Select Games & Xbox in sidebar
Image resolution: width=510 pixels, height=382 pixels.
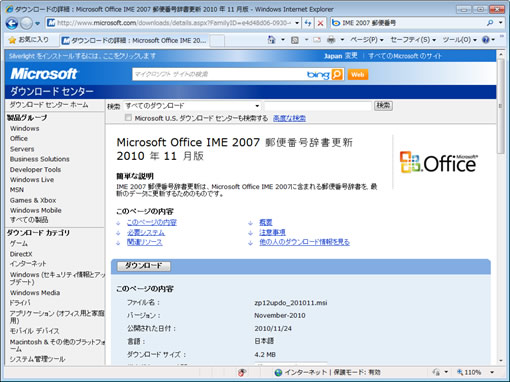click(x=33, y=200)
